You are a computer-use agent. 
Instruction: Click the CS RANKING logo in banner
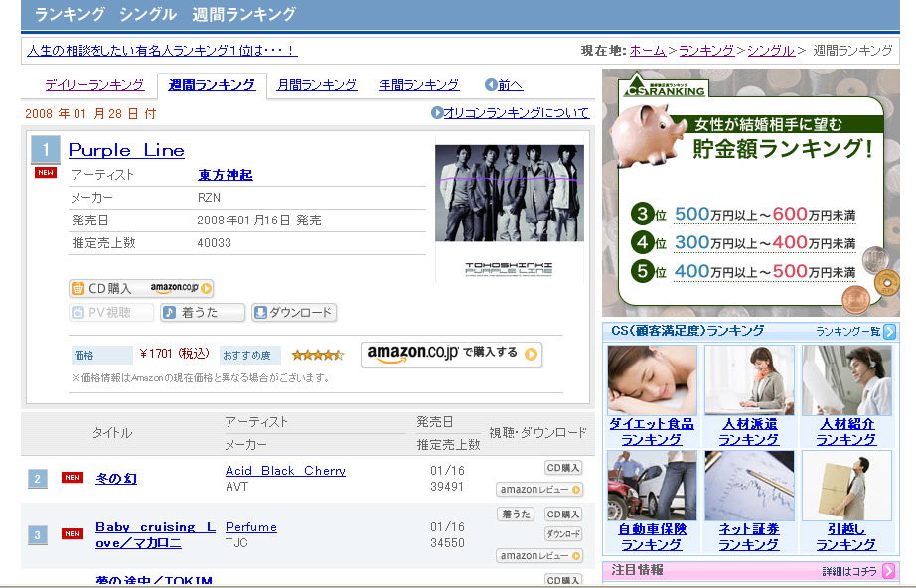coord(665,86)
